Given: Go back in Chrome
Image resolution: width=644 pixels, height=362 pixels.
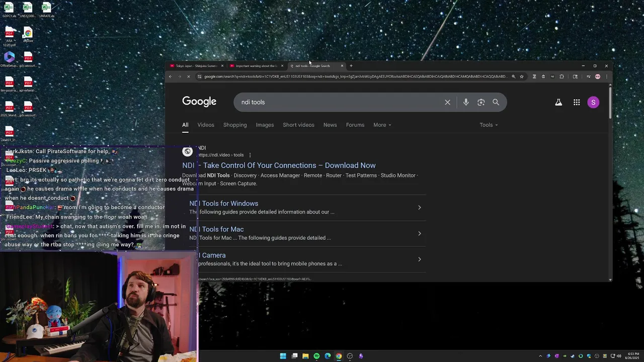Looking at the screenshot, I should tap(171, 76).
